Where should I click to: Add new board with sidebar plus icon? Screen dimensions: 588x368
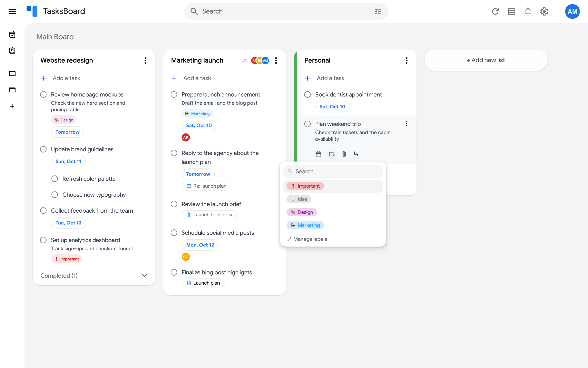click(12, 106)
